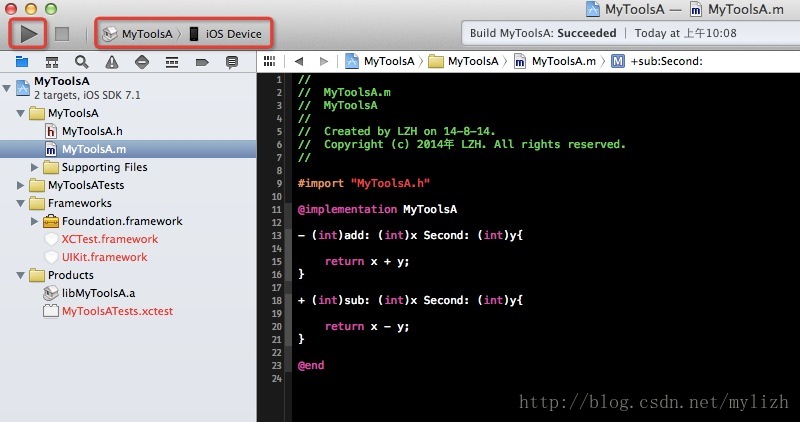This screenshot has height=422, width=800.
Task: Click MyToolsA.m file in jump bar
Action: tap(555, 61)
